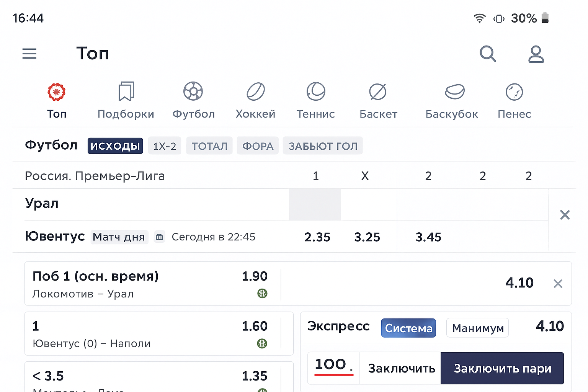Open the user profile icon
Image resolution: width=588 pixels, height=392 pixels.
[536, 54]
